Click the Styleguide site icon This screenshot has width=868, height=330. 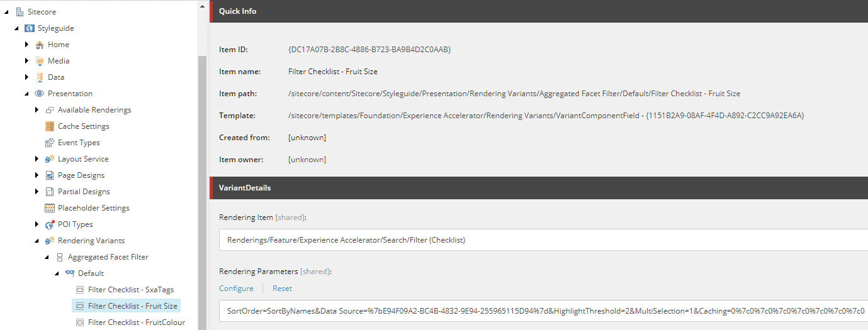29,28
